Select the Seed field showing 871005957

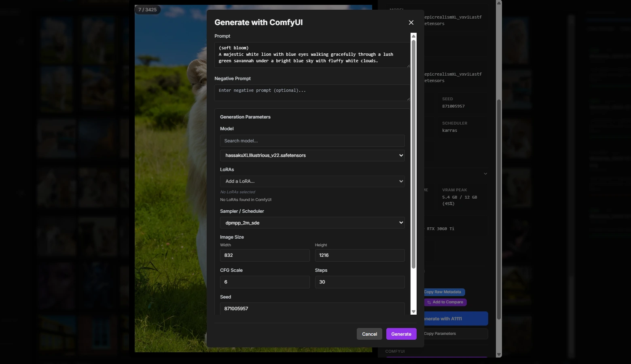(x=312, y=308)
